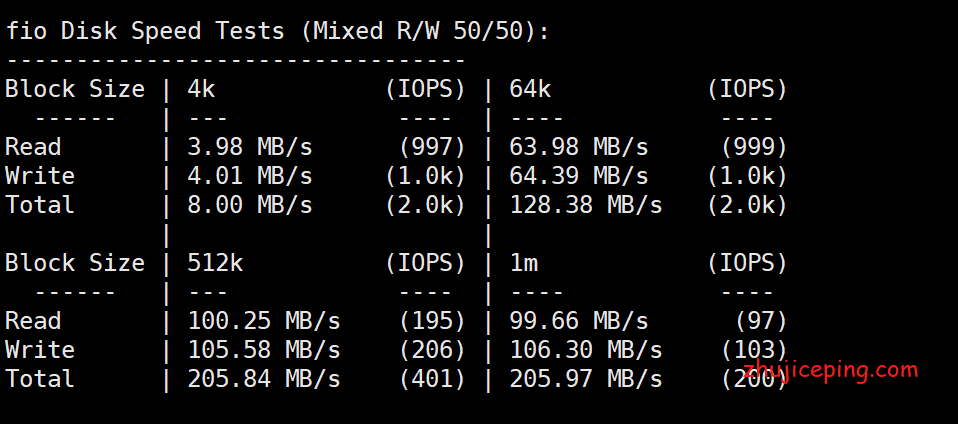Click the 205.84 MB/s total value
Image resolution: width=958 pixels, height=424 pixels.
click(264, 379)
